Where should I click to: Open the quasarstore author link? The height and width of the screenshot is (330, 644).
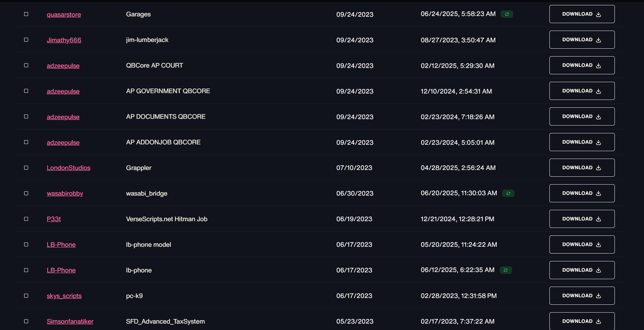click(64, 15)
